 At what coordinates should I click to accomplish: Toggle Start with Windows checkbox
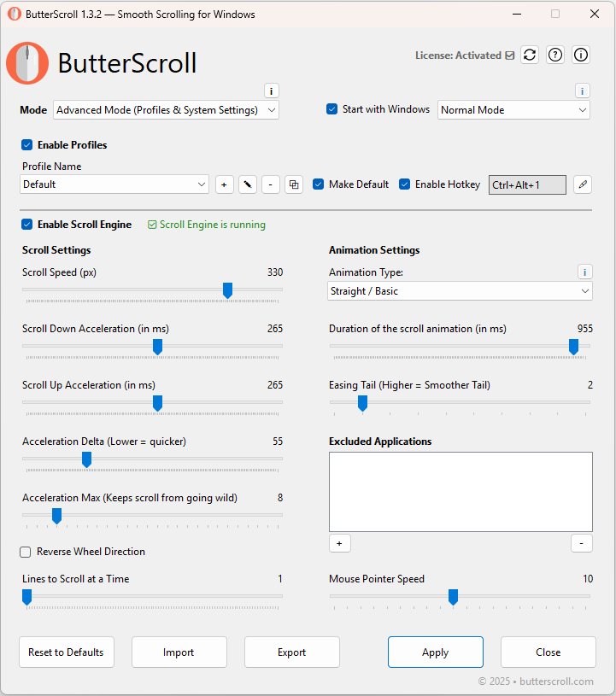coord(331,109)
